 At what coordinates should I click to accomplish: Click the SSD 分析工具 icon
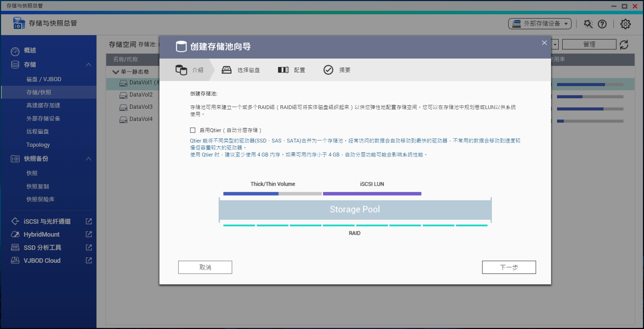pyautogui.click(x=15, y=247)
